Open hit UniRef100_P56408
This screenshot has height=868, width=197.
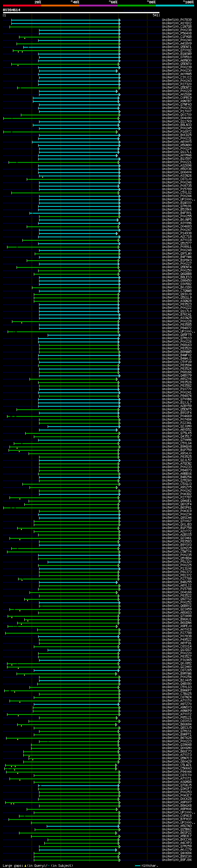tap(177, 33)
